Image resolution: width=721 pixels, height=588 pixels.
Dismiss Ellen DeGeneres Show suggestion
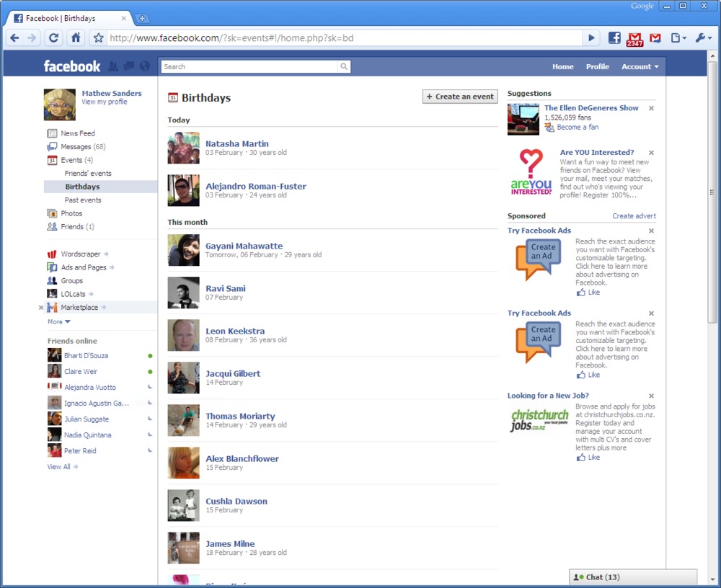pyautogui.click(x=651, y=109)
